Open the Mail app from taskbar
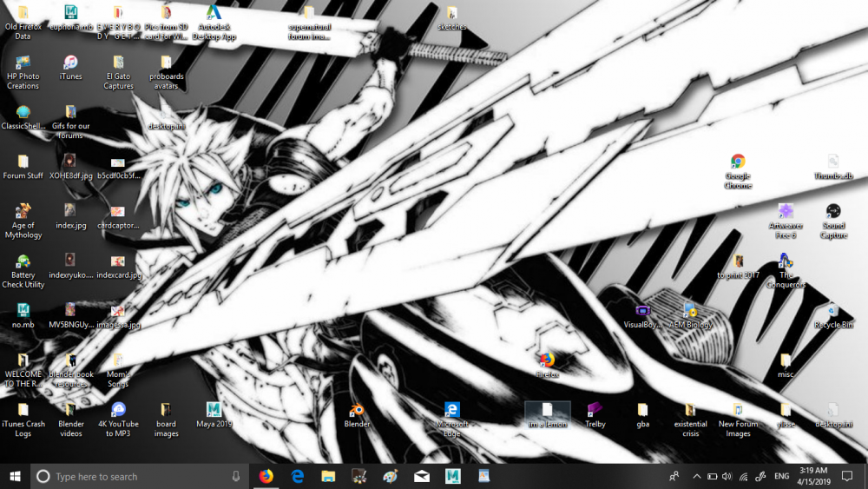This screenshot has height=489, width=868. (422, 476)
